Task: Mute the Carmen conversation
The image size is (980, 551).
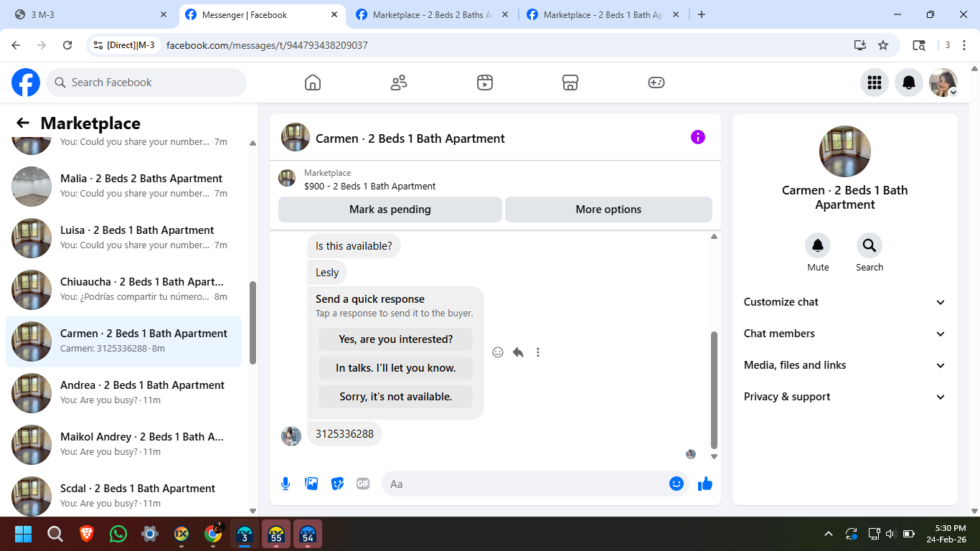Action: pos(818,246)
